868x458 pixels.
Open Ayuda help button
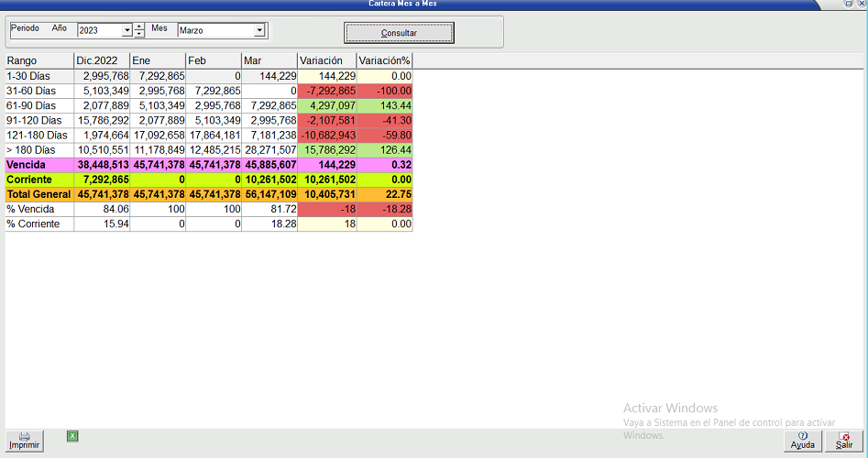pos(802,441)
